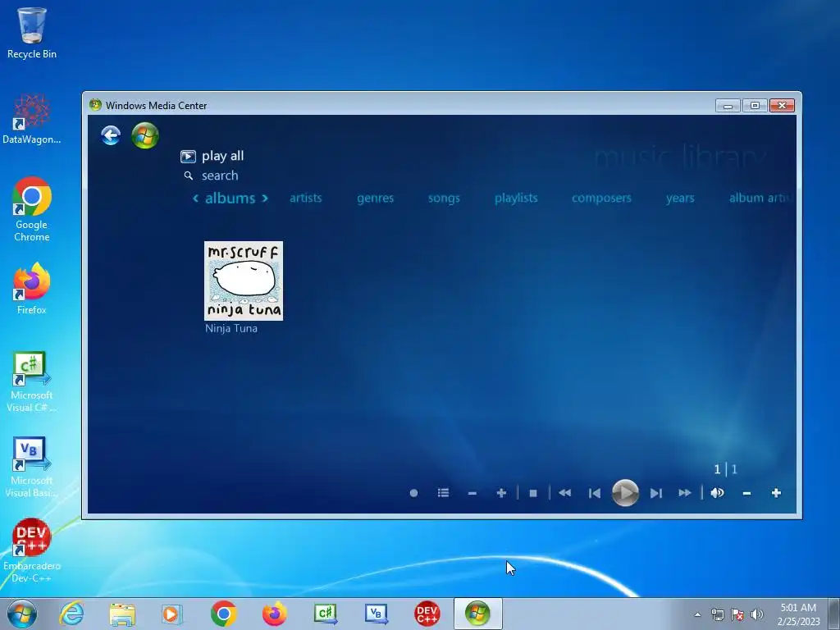
Task: Open the Windows Start menu orb
Action: (x=22, y=614)
